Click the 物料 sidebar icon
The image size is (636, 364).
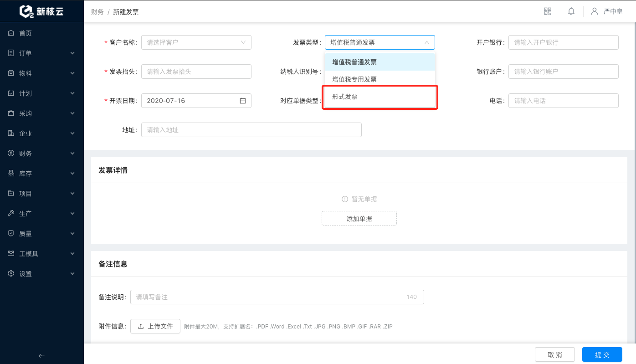(11, 73)
